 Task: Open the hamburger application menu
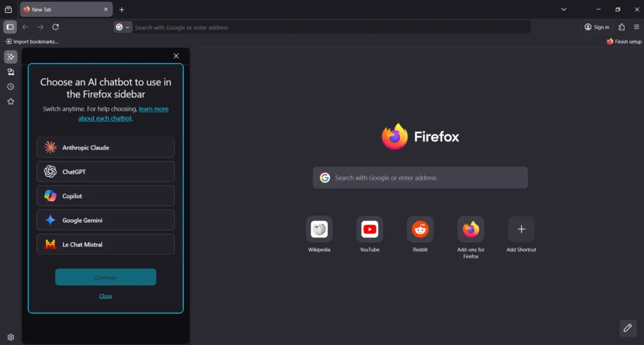coord(636,27)
